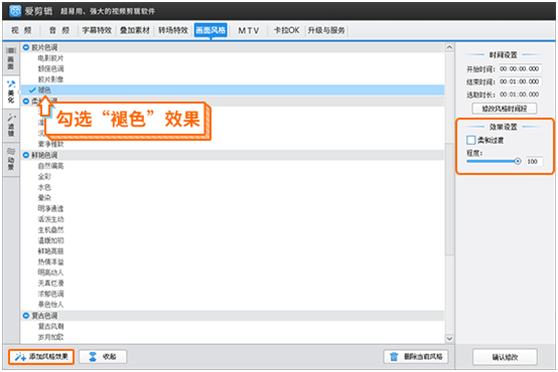Click the 爱剪辑 app logo icon
This screenshot has height=372, width=558.
point(15,11)
